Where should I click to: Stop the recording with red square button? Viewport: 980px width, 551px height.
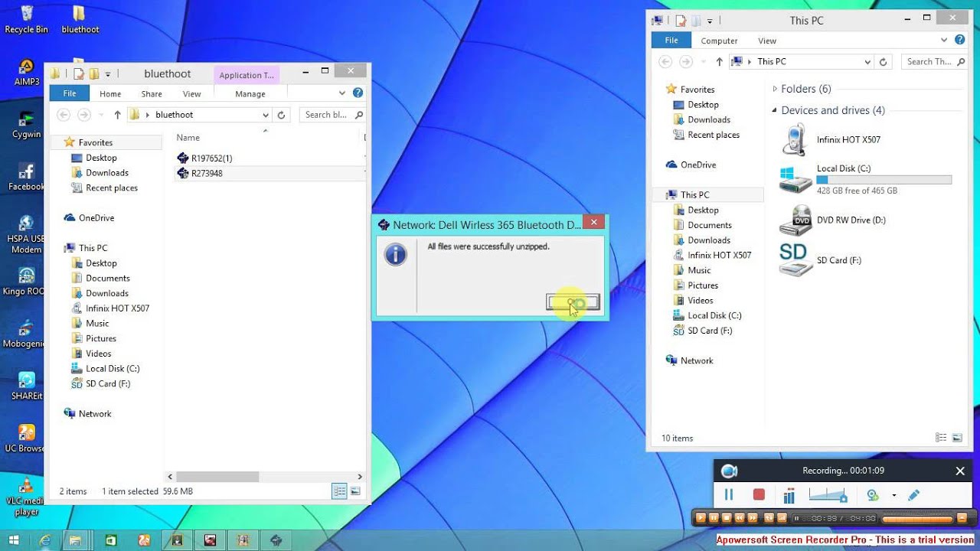point(759,495)
